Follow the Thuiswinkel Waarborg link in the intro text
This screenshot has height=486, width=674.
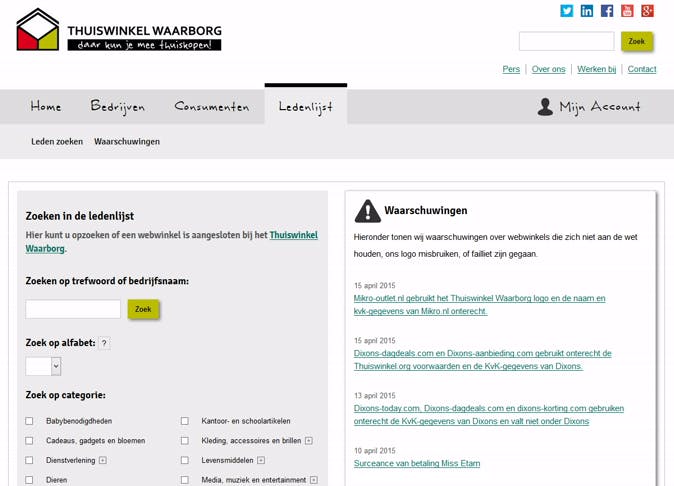(x=294, y=235)
